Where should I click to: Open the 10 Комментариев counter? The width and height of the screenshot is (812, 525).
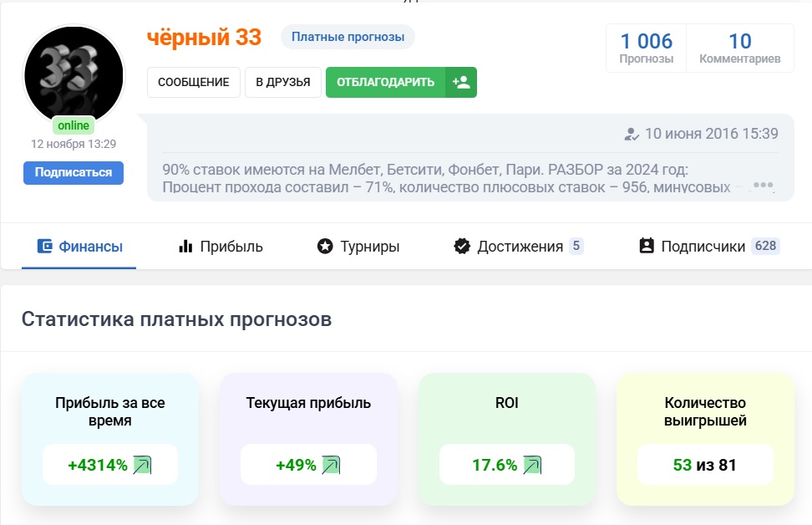(739, 46)
